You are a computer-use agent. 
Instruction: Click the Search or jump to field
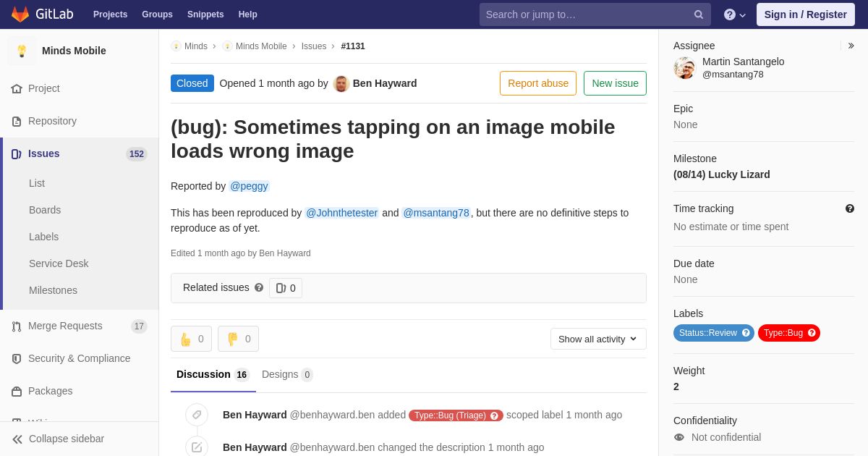click(586, 14)
